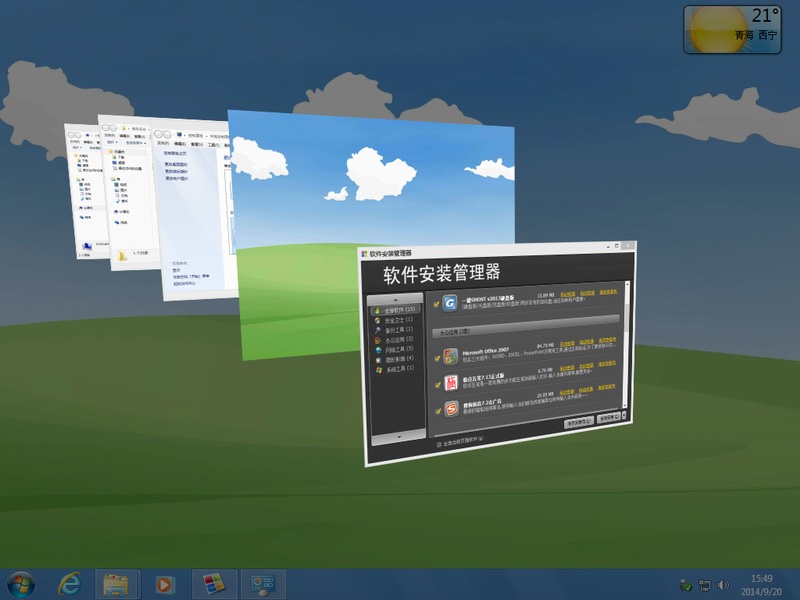
Task: Click the volume speaker tray icon
Action: [x=723, y=585]
